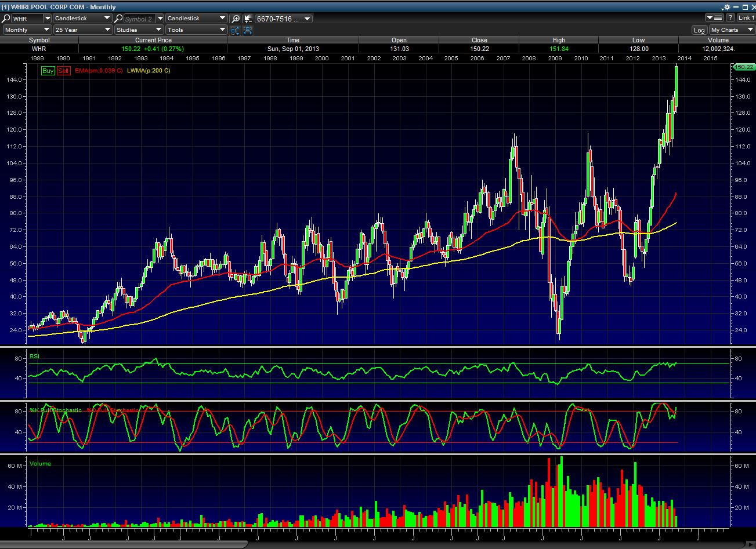
Task: Click the vertical expand chart icon
Action: pyautogui.click(x=236, y=30)
